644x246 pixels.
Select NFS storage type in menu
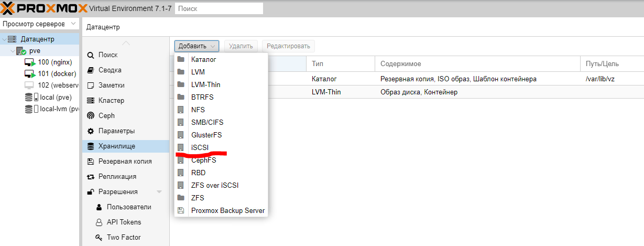coord(198,110)
